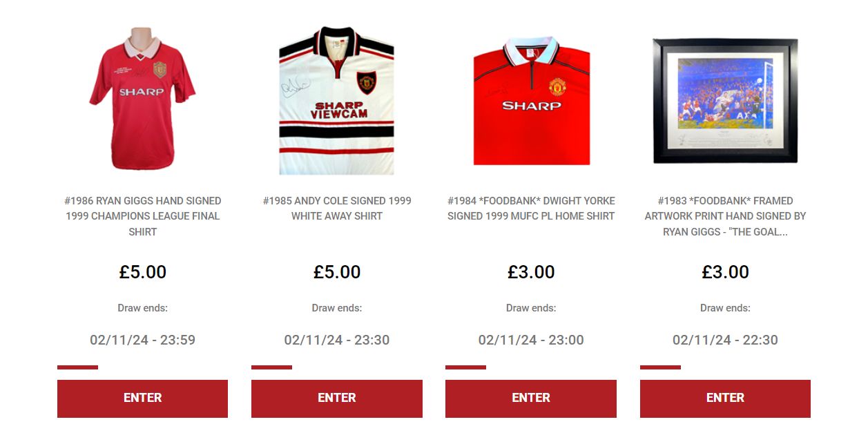Image resolution: width=868 pixels, height=433 pixels.
Task: Click the progress bar under 02/11/24 - 23:00
Action: pyautogui.click(x=465, y=367)
